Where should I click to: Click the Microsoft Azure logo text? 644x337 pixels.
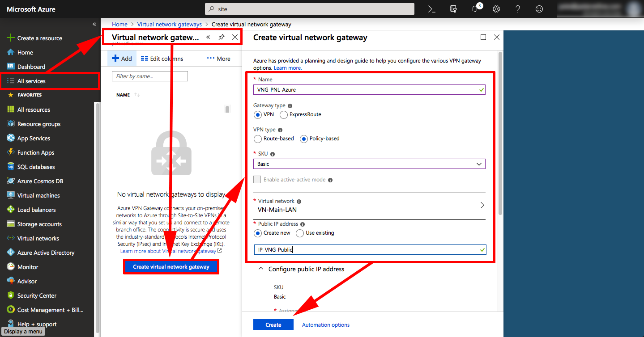pos(31,9)
